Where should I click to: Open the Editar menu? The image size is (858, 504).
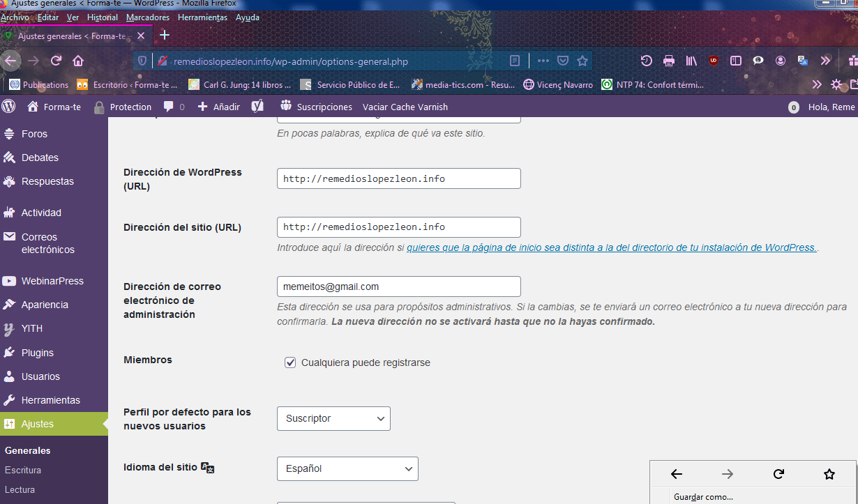pos(48,17)
